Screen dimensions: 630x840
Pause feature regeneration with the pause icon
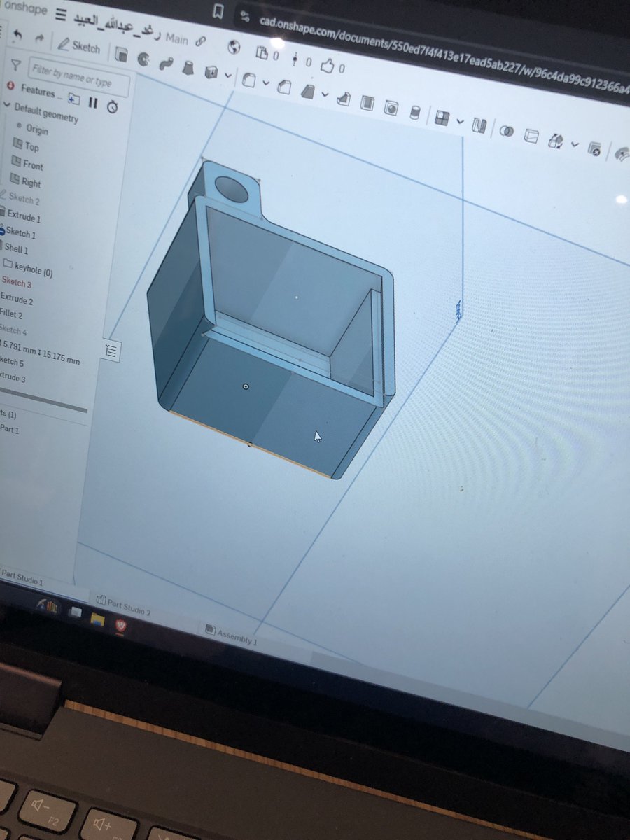93,102
